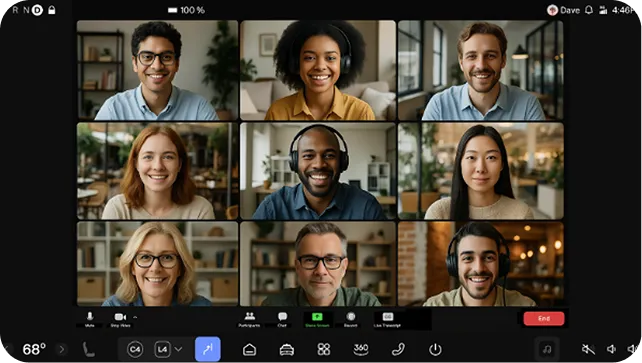Lower volume with the speaker icon
This screenshot has height=363, width=642.
(x=611, y=349)
